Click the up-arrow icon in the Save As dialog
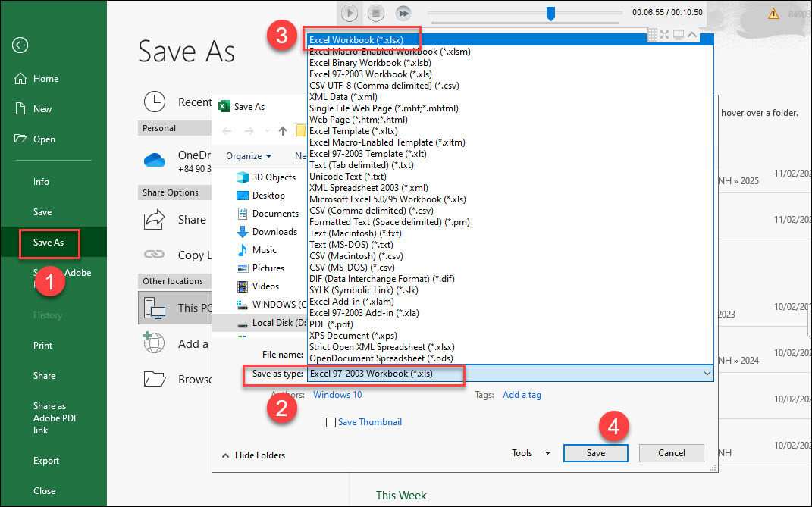Screen dimensions: 812x507 tap(283, 131)
